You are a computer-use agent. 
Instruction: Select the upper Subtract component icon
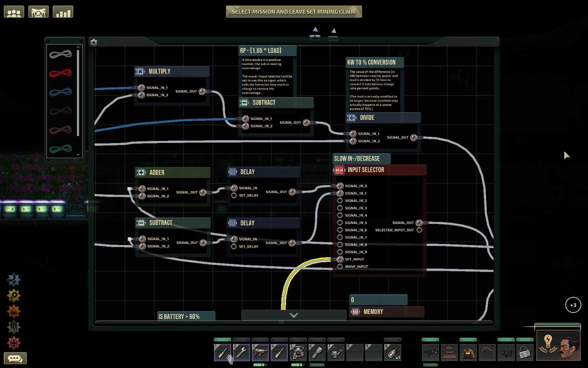(x=244, y=103)
